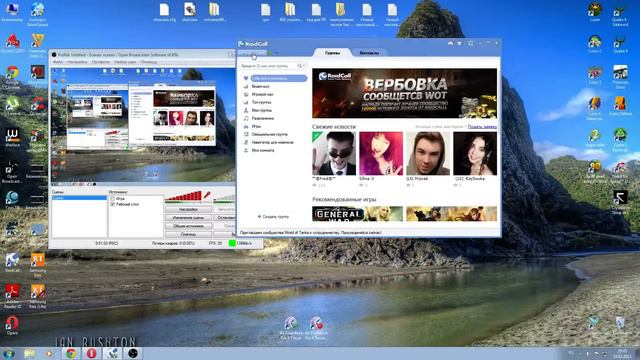The image size is (640, 360).
Task: Select the highlighted scene in OBS Scenes list
Action: coord(79,198)
